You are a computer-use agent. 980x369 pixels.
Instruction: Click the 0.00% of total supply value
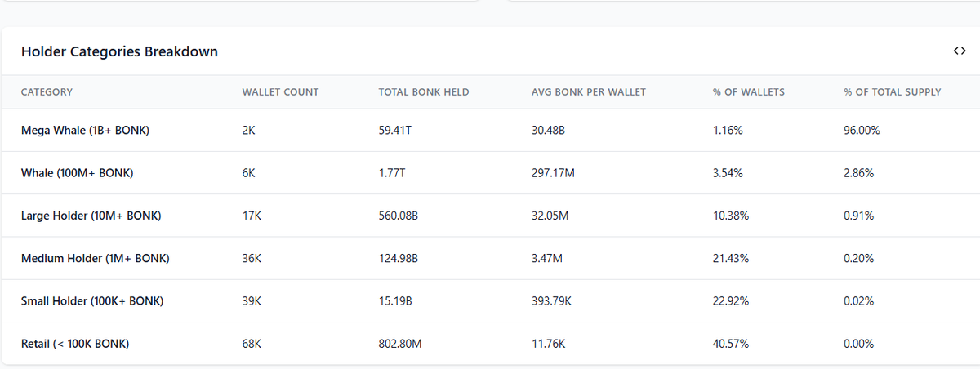click(x=859, y=345)
